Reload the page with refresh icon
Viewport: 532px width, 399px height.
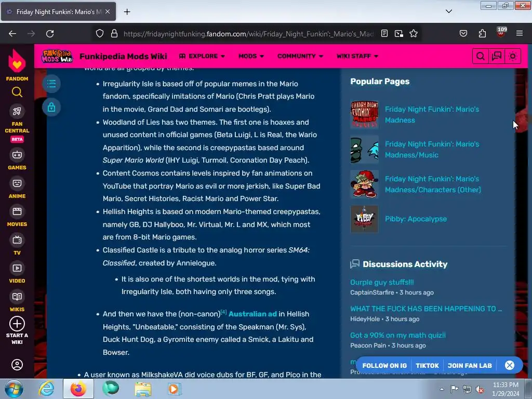click(x=50, y=34)
